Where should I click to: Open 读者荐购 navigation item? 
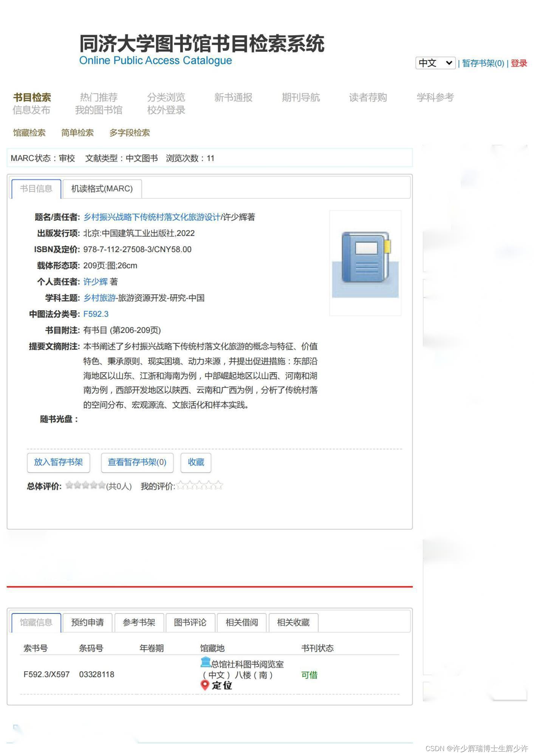[368, 98]
